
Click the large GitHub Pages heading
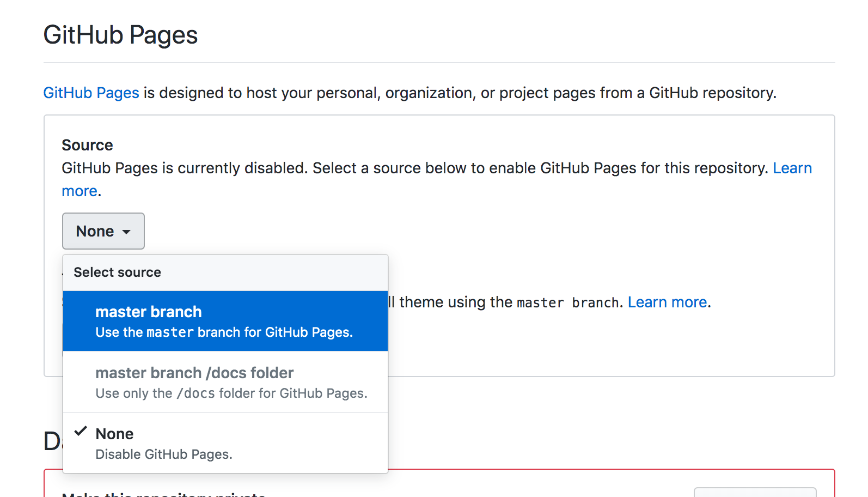[120, 35]
